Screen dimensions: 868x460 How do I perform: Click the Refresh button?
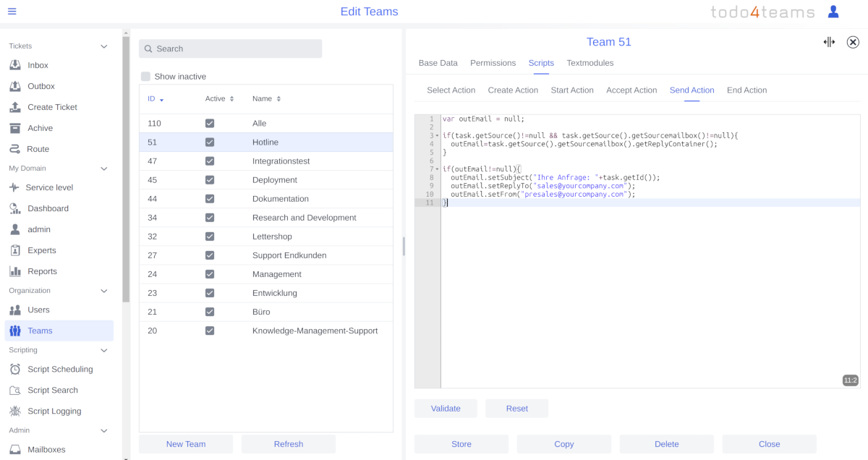[x=289, y=444]
